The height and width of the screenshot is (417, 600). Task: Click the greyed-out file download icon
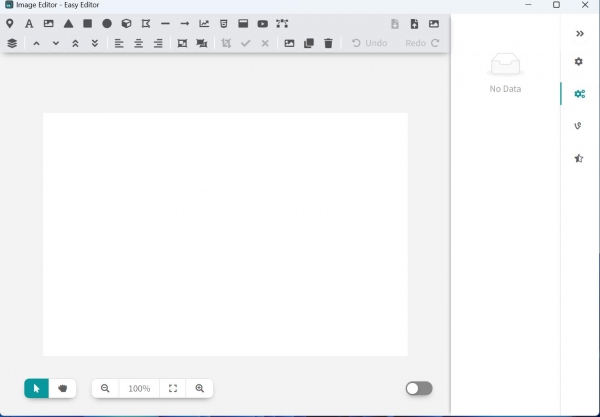tap(395, 24)
